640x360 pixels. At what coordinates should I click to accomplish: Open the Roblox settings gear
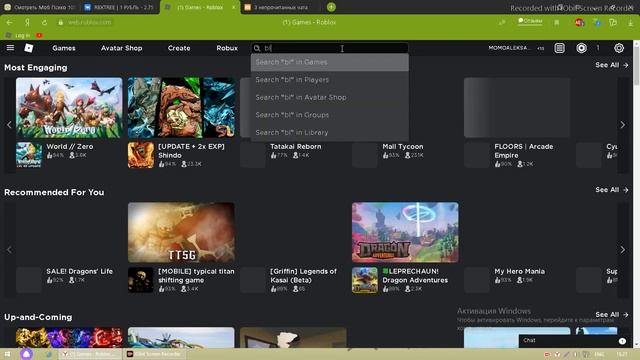tap(619, 48)
